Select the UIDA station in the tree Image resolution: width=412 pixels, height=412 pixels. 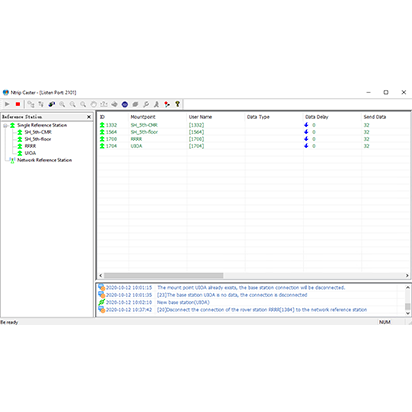pos(30,153)
